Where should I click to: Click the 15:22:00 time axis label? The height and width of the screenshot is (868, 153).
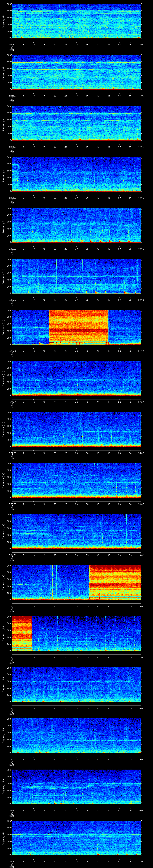[12, 453]
